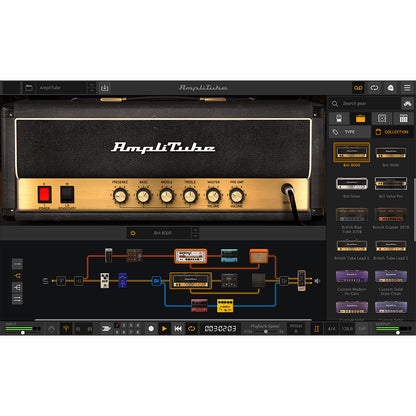Click the save preset icon
The height and width of the screenshot is (416, 416).
tap(105, 88)
